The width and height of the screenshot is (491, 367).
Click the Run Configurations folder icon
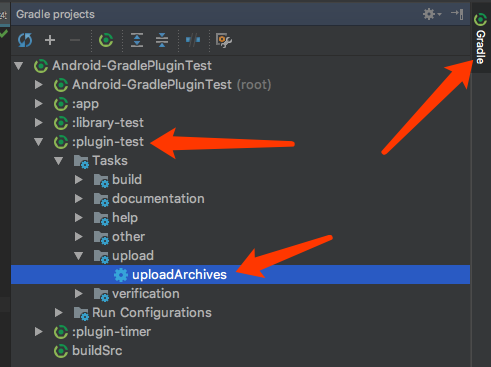(x=81, y=313)
